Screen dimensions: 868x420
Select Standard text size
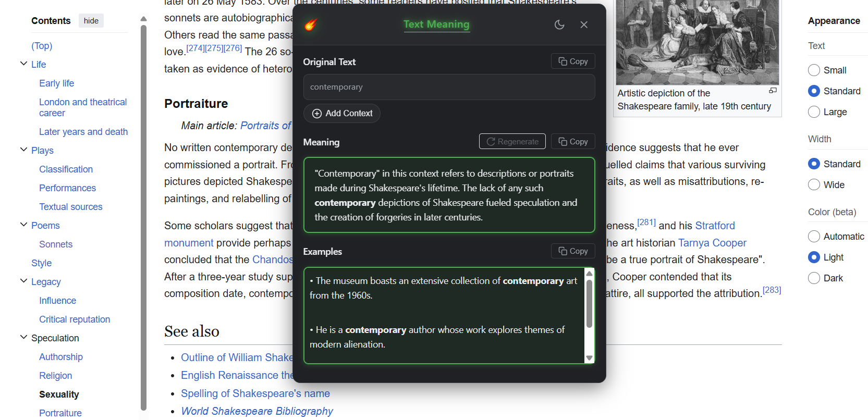click(x=814, y=91)
